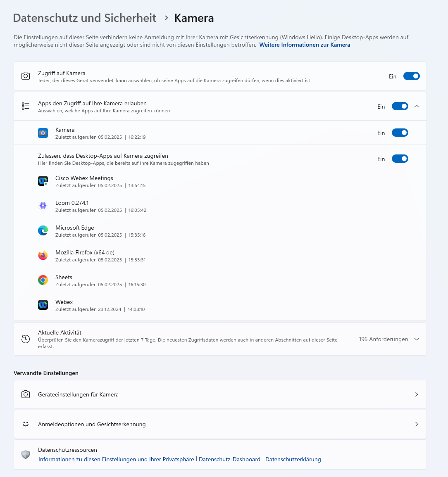Disable camera access for the Kamera app
This screenshot has height=477, width=448.
click(400, 133)
